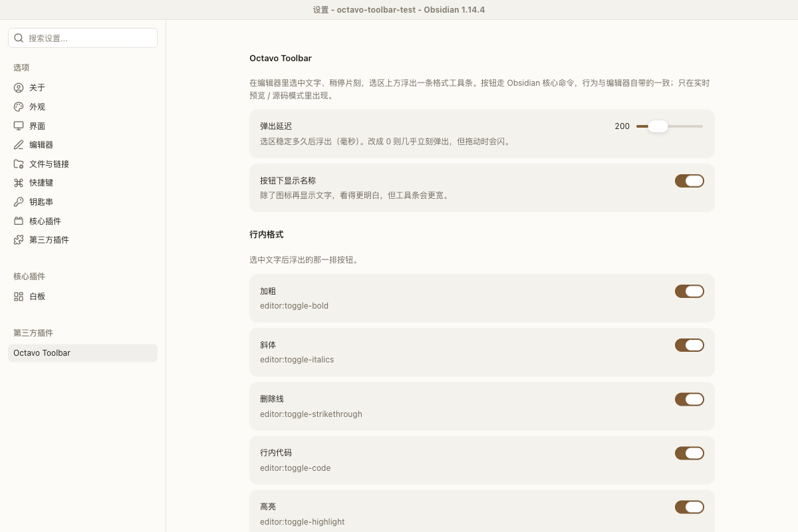Disable the 加粗 button toggle
Image resolution: width=798 pixels, height=532 pixels.
click(x=690, y=291)
